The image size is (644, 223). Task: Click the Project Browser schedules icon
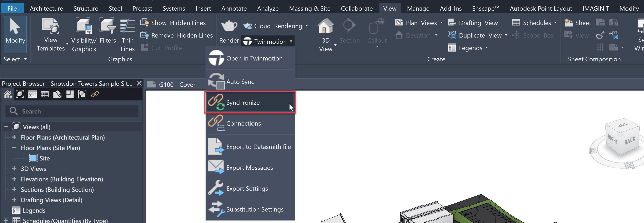click(45, 94)
